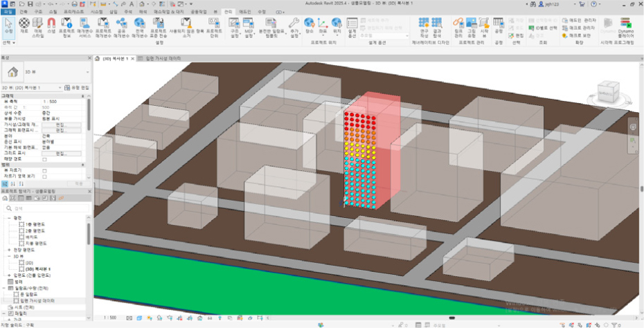The image size is (644, 328).
Task: Click 편집 button for 그래픽 화면표시 옵션
Action: pyautogui.click(x=61, y=130)
